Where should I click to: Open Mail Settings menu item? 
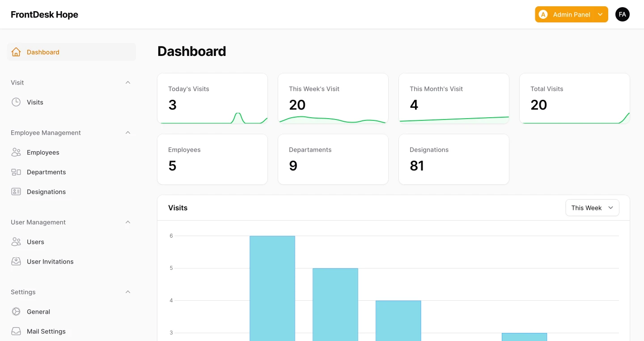[x=72, y=331]
